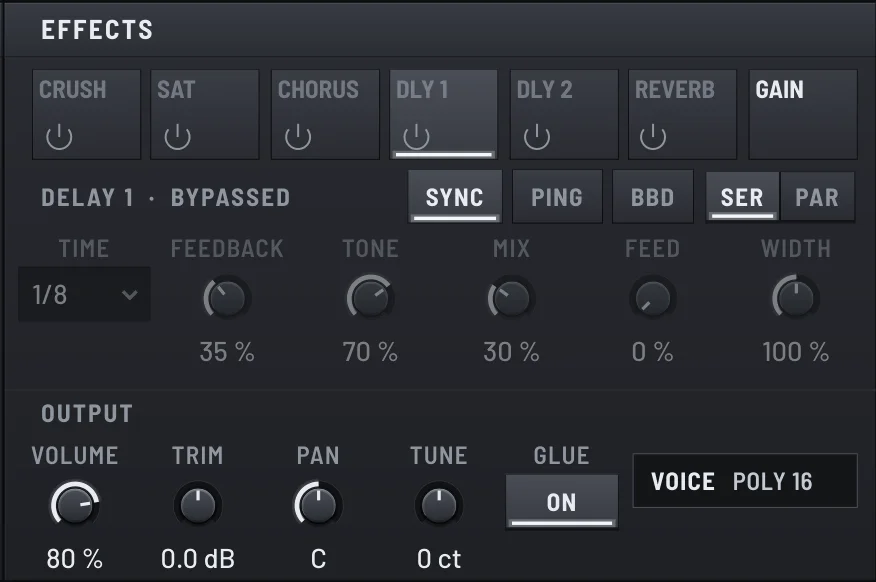The image size is (876, 582).
Task: Toggle the DLY 1 power icon
Action: point(416,137)
